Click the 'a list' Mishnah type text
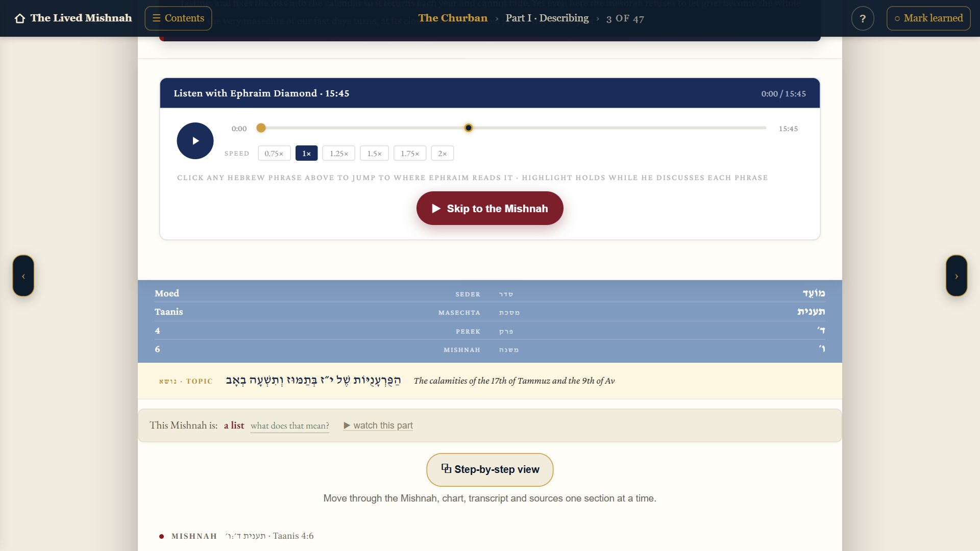This screenshot has width=980, height=551. point(234,425)
